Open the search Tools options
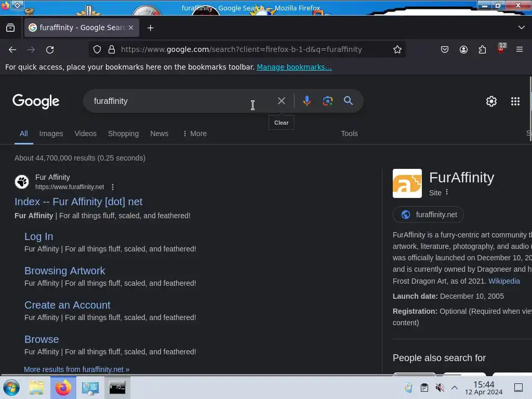Screen dimensions: 532x399 point(349,134)
